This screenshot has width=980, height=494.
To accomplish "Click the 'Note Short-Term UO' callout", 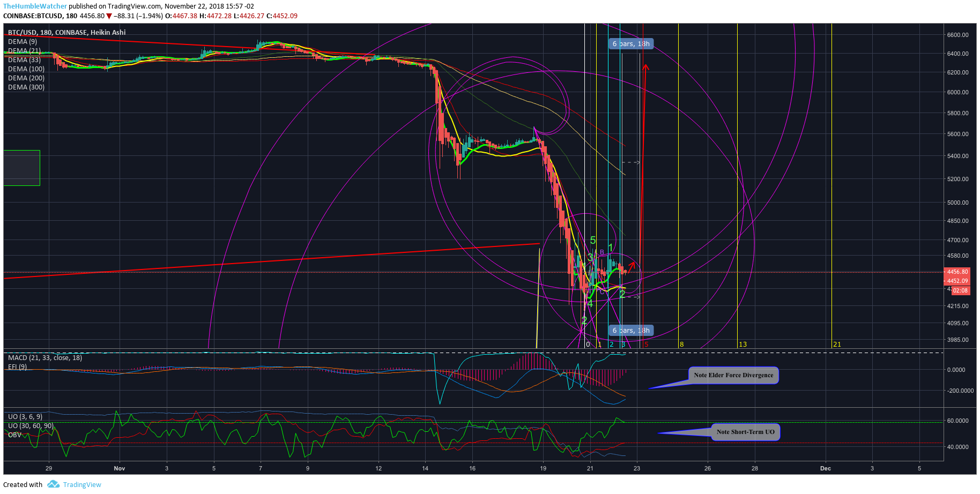I will coord(746,432).
